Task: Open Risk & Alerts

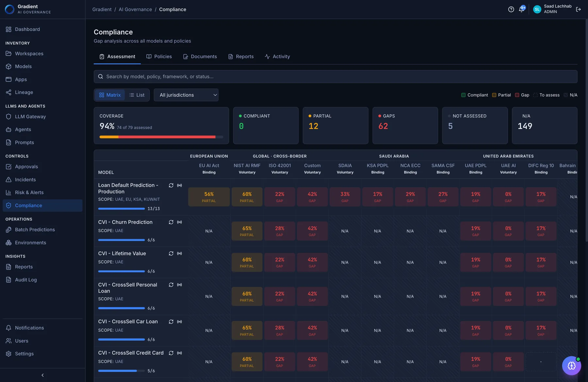Action: click(x=42, y=192)
